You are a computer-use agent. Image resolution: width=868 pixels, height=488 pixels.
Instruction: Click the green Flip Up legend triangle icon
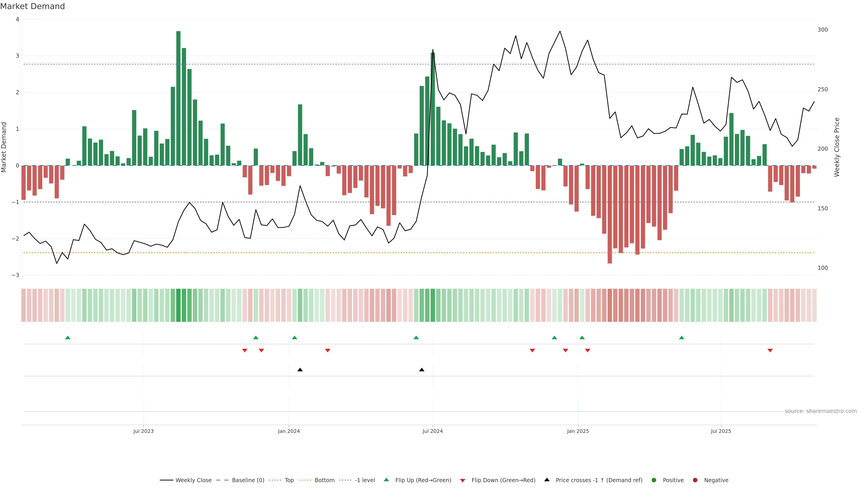click(x=386, y=480)
